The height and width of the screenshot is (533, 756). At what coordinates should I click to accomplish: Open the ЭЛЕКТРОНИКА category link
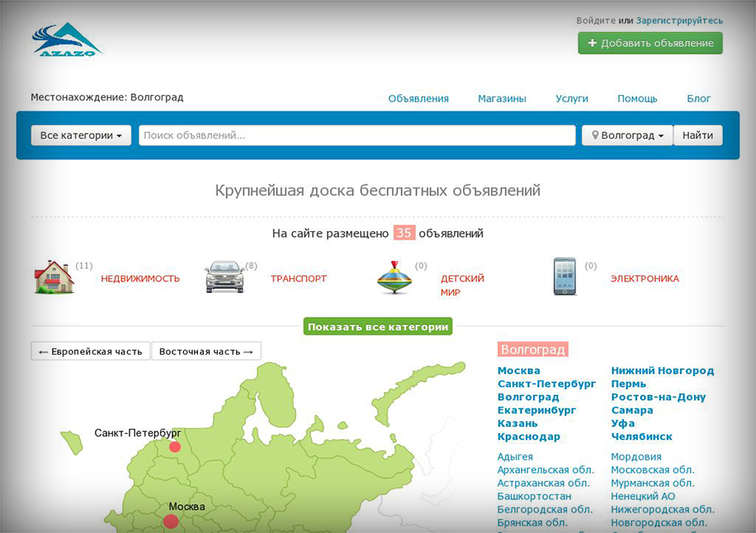click(x=645, y=279)
